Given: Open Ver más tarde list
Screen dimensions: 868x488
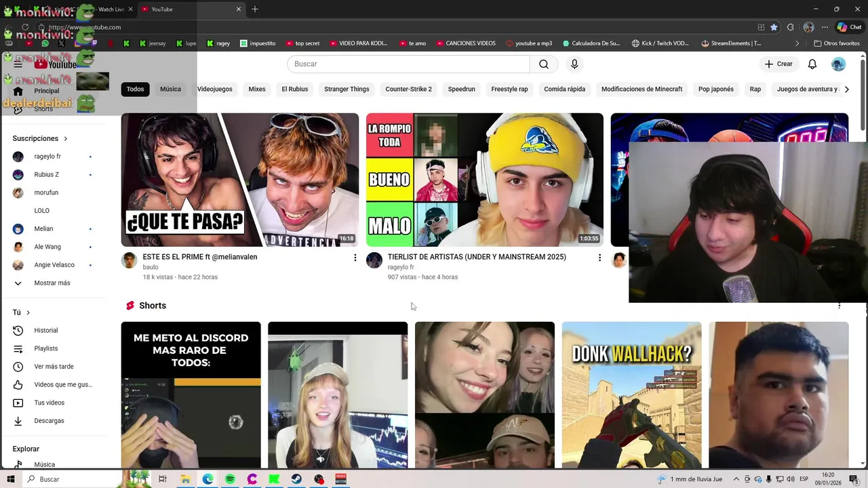Looking at the screenshot, I should tap(54, 367).
